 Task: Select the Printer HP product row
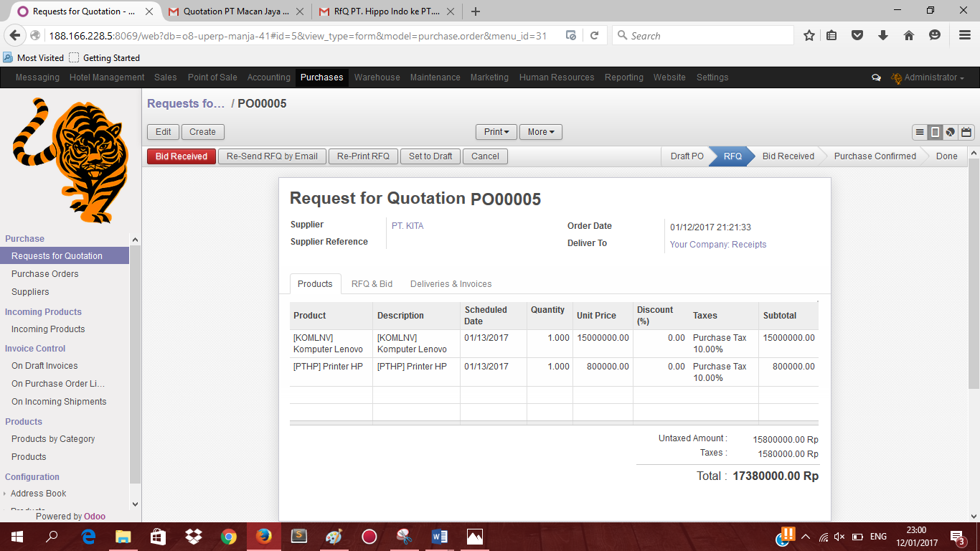pos(554,372)
